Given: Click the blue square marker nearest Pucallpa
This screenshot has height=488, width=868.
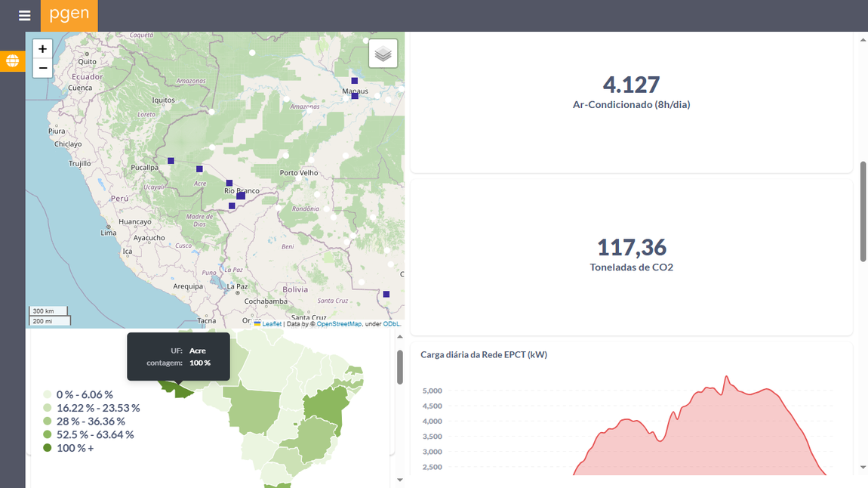Looking at the screenshot, I should 171,160.
